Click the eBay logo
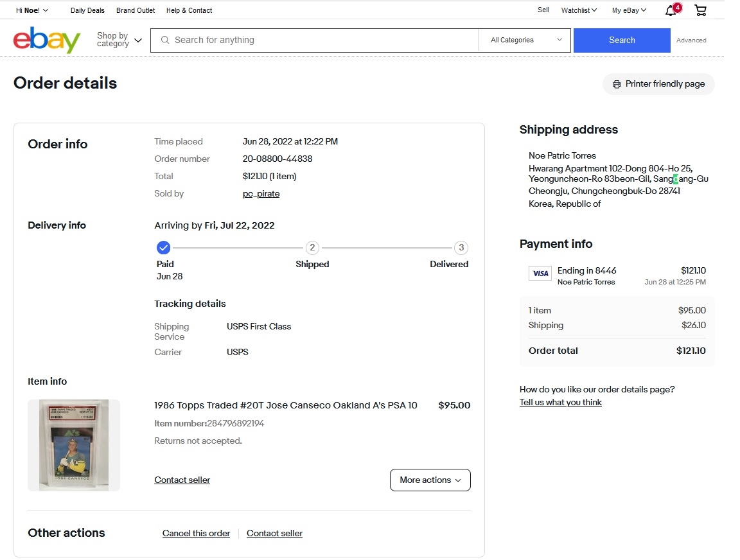 (x=47, y=40)
